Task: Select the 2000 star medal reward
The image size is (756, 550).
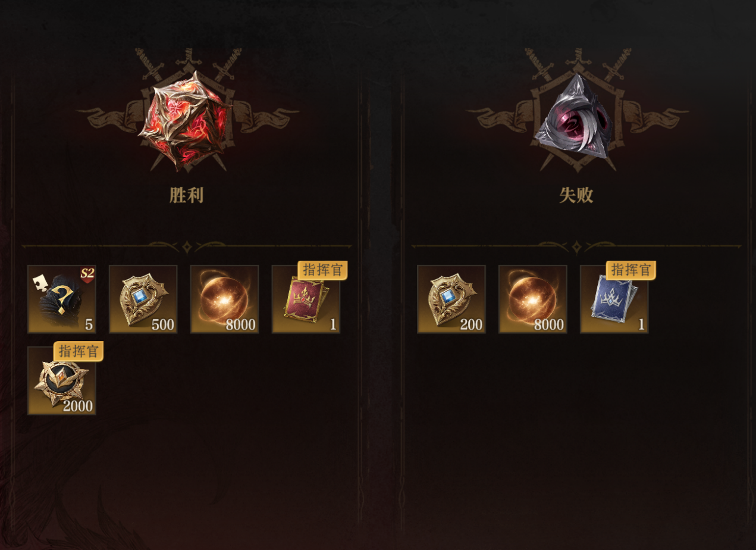Action: coord(62,381)
